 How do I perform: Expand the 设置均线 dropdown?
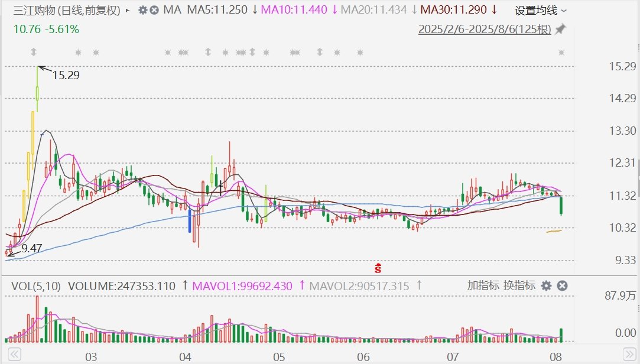(x=540, y=11)
